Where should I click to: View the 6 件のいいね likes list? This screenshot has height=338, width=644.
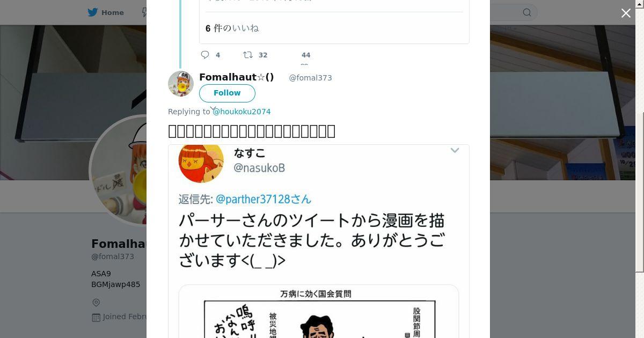point(232,28)
